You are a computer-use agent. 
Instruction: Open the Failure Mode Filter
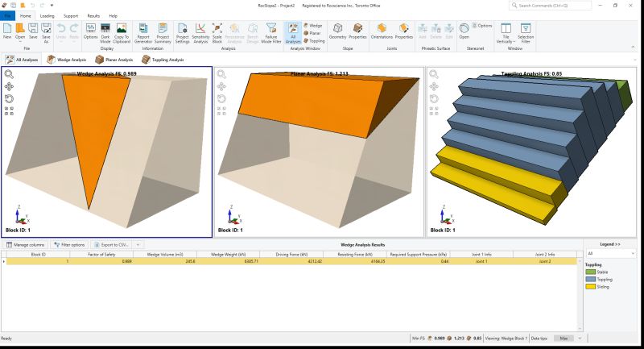coord(271,33)
